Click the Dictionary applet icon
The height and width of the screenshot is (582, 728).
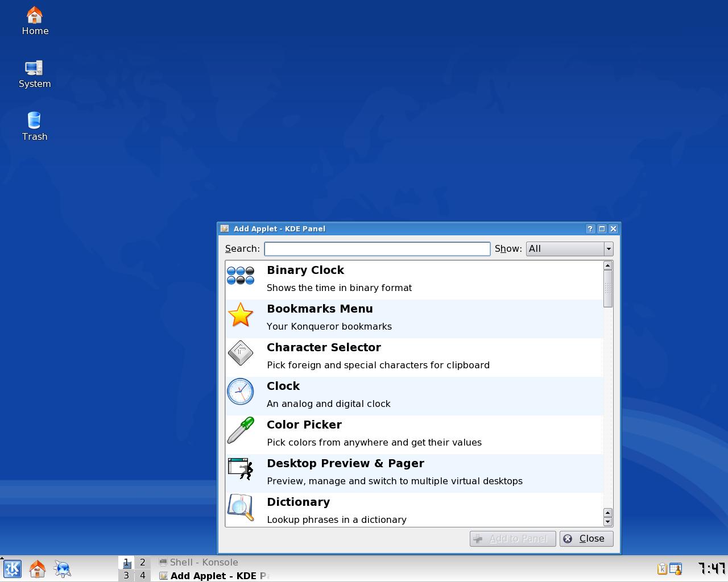click(x=241, y=507)
